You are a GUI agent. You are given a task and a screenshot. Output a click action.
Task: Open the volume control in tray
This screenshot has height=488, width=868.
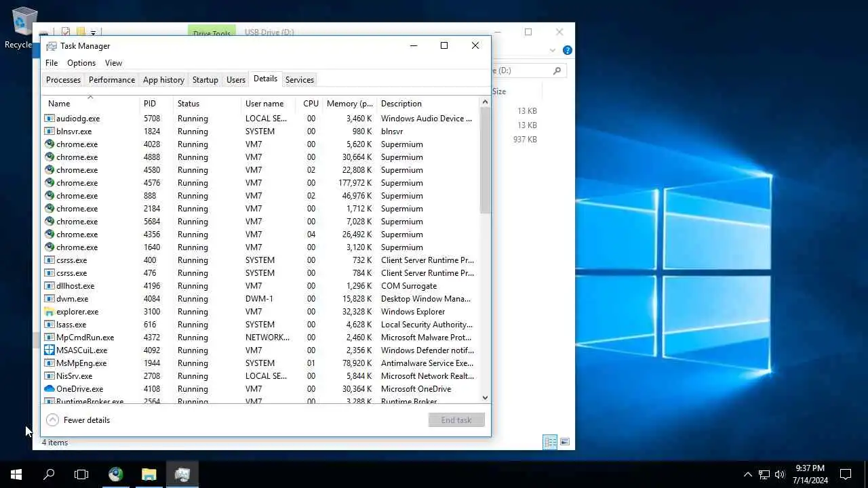[x=780, y=474]
